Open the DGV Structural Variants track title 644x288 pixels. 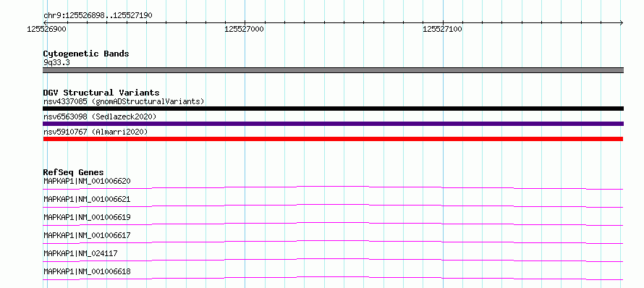(101, 93)
